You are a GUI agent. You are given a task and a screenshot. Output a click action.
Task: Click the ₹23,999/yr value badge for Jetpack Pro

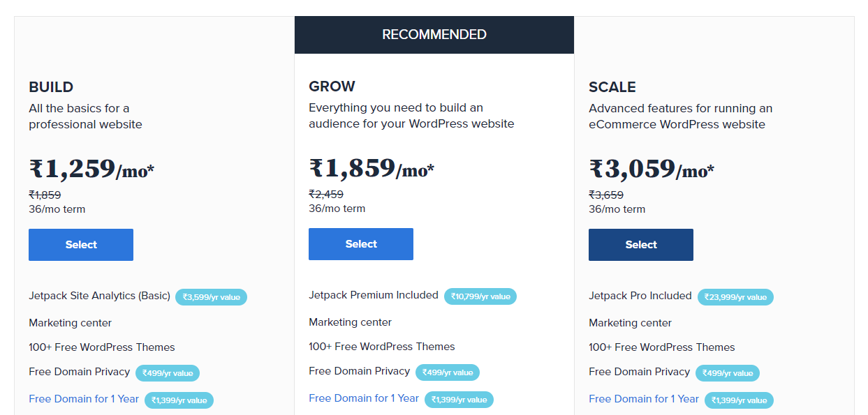(735, 297)
